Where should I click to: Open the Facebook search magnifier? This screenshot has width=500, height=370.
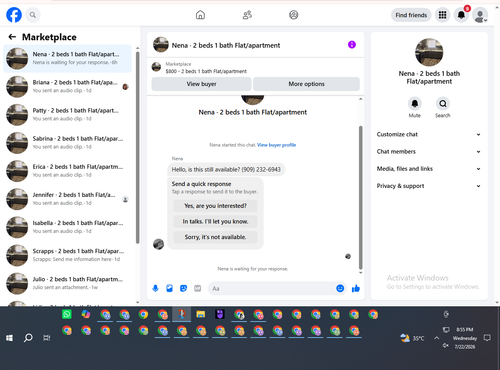tap(33, 15)
